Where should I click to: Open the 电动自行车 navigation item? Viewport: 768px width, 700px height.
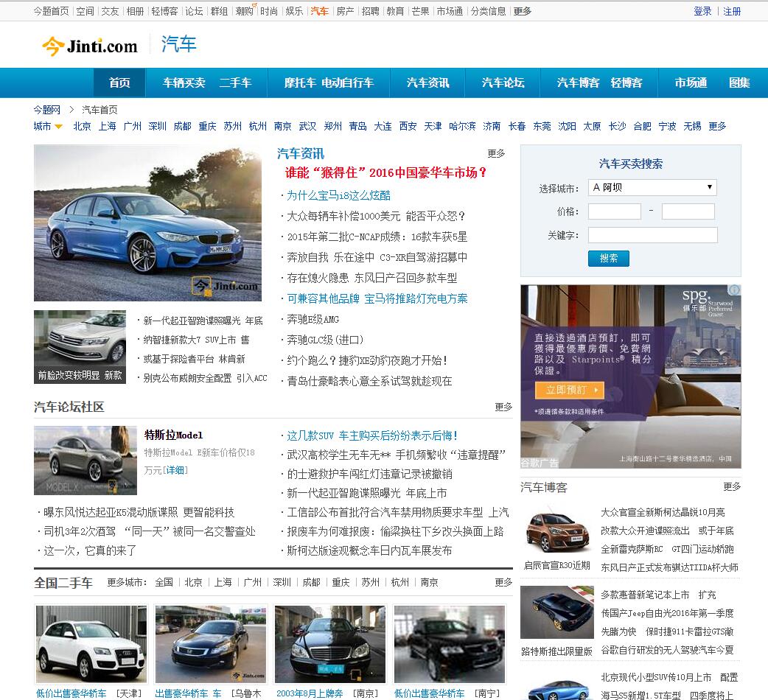pyautogui.click(x=348, y=83)
